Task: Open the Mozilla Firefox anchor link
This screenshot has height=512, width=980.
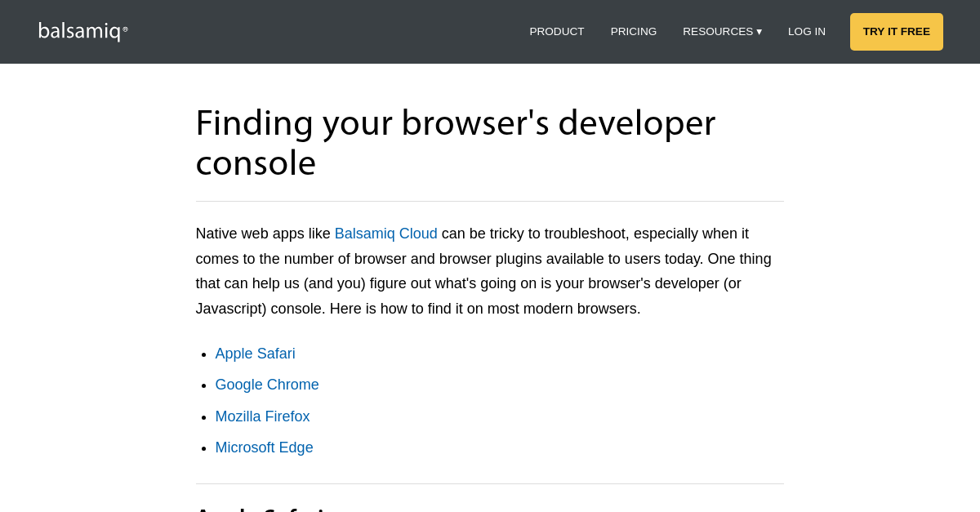Action: (262, 416)
